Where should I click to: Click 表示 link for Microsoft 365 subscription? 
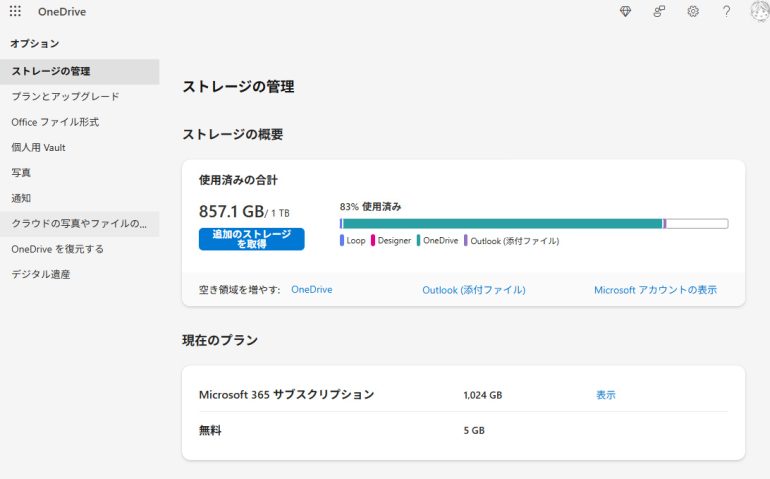click(606, 395)
